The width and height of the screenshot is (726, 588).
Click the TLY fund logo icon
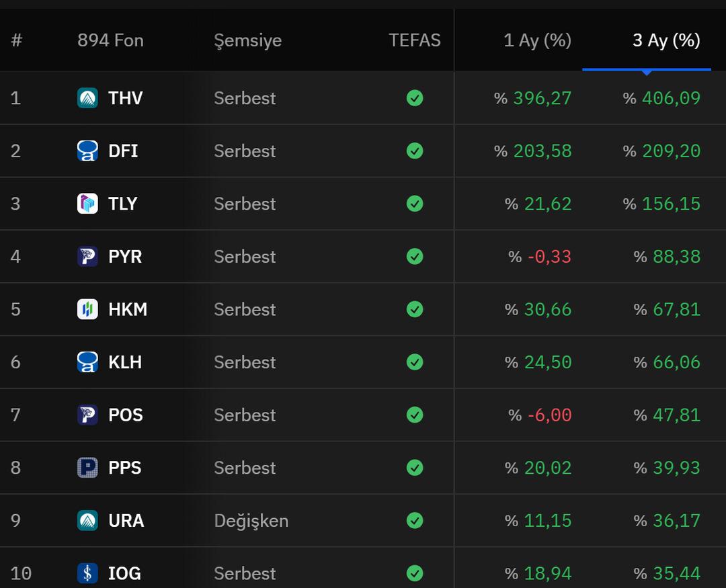pyautogui.click(x=87, y=204)
